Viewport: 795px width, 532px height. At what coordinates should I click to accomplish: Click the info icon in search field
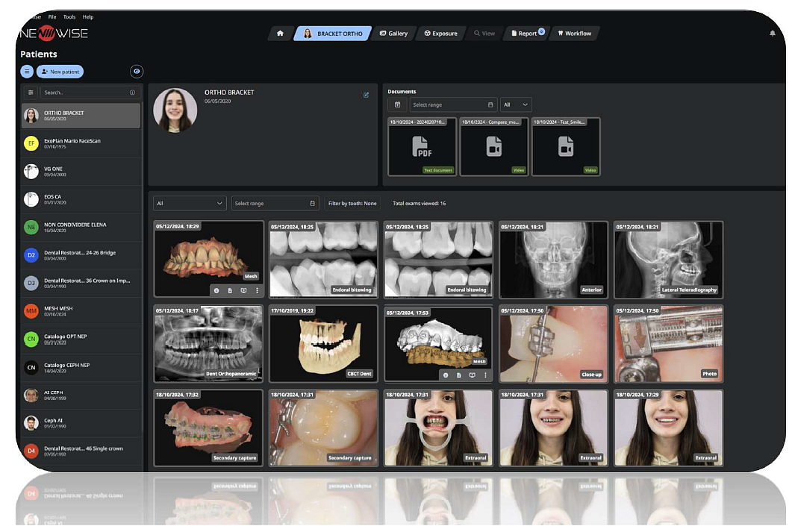tap(132, 93)
